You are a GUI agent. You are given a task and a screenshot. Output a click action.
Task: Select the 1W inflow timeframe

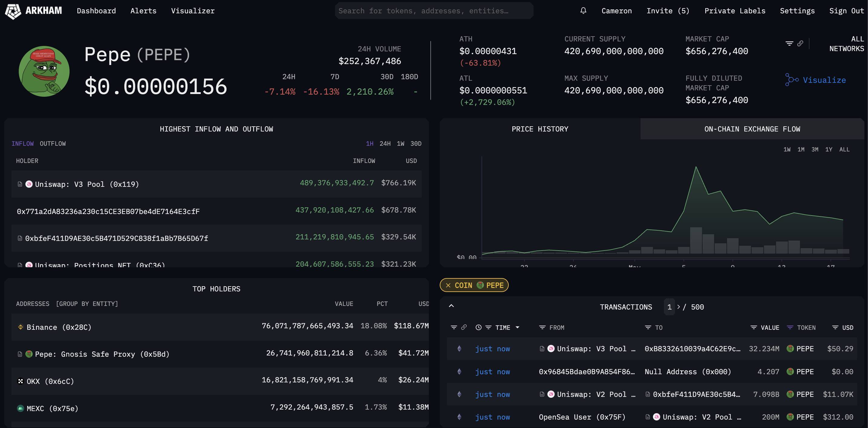(401, 144)
